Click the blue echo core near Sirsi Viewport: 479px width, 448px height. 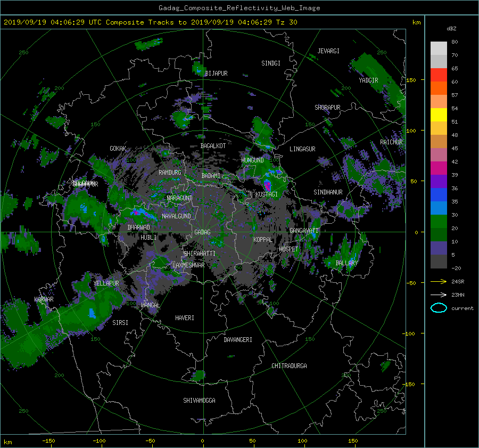click(92, 313)
